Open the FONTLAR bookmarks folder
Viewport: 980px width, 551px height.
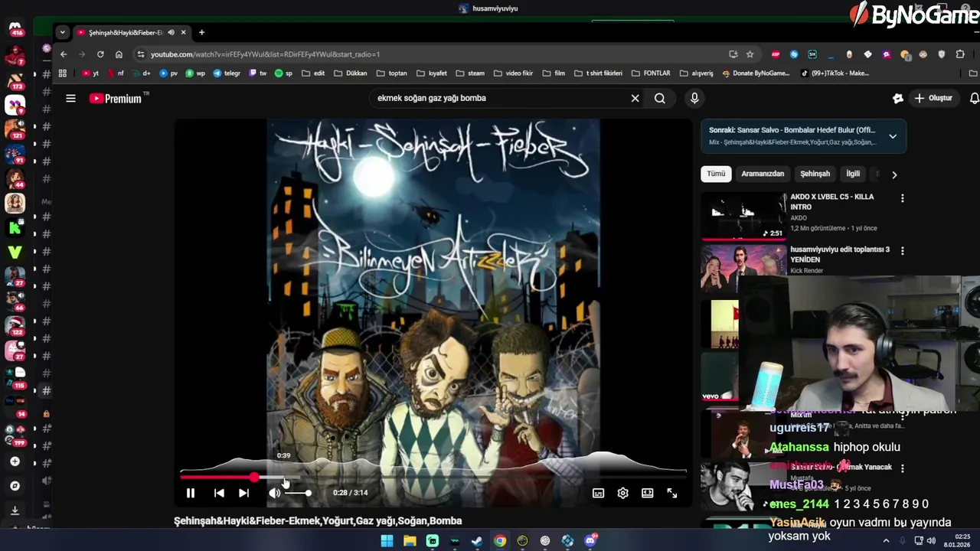pos(651,73)
